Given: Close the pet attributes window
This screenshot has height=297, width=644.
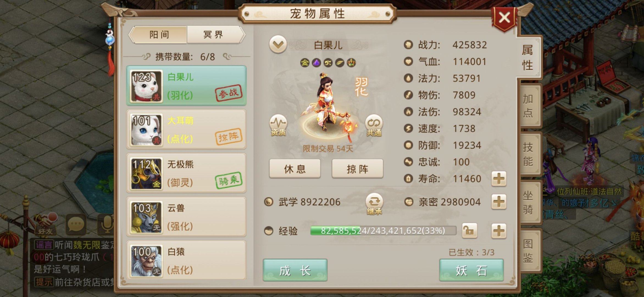Looking at the screenshot, I should click(504, 18).
